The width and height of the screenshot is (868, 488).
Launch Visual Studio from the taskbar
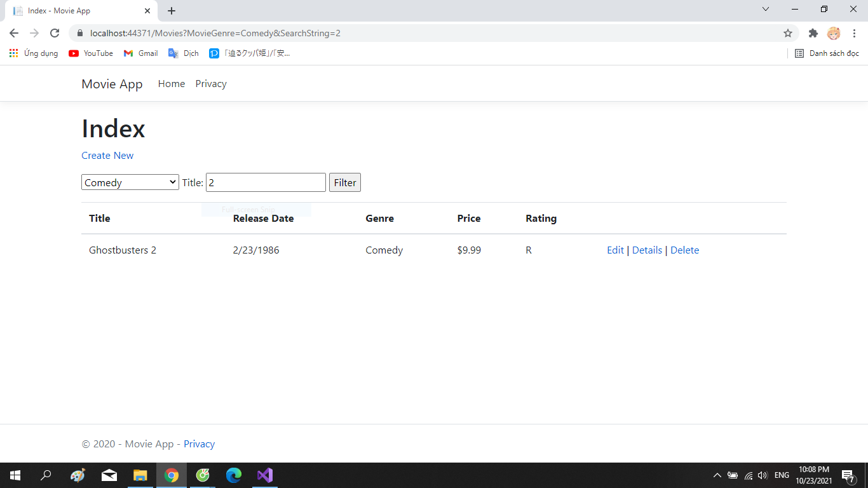click(x=264, y=475)
